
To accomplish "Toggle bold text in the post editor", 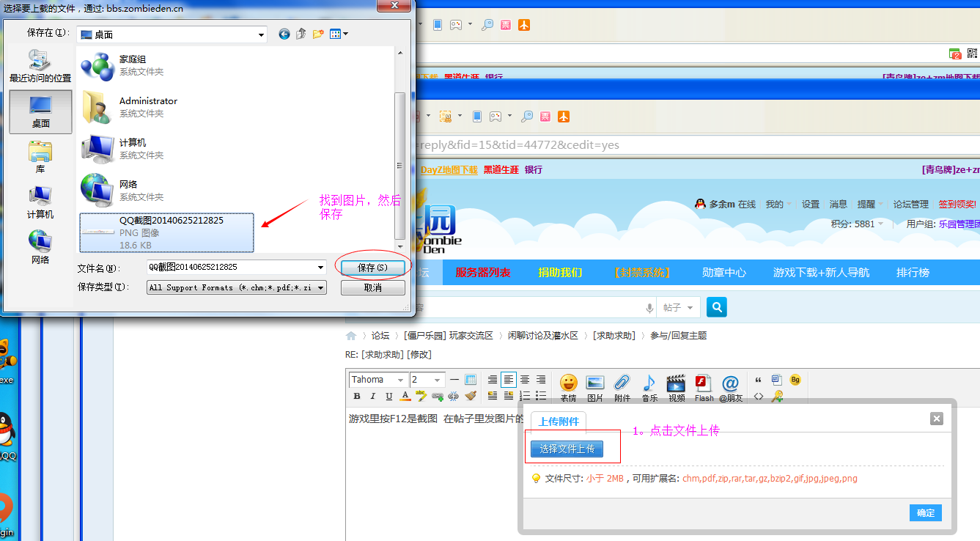I will (x=357, y=396).
